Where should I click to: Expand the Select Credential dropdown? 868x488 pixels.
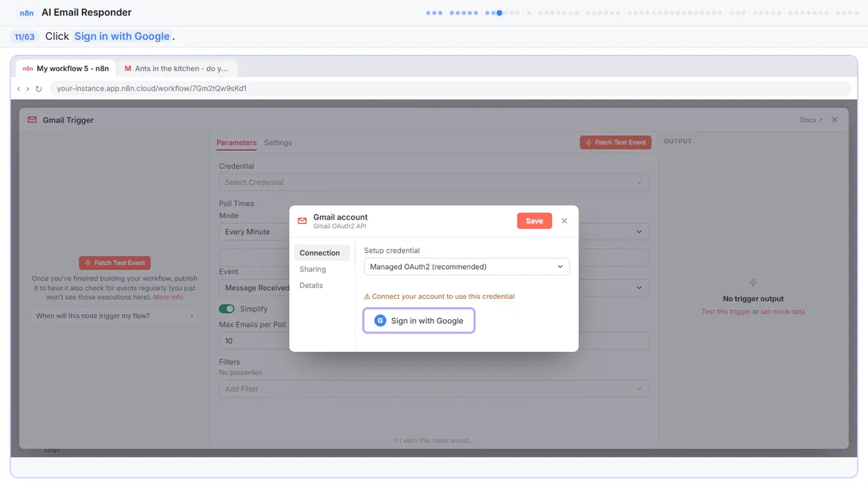[433, 182]
